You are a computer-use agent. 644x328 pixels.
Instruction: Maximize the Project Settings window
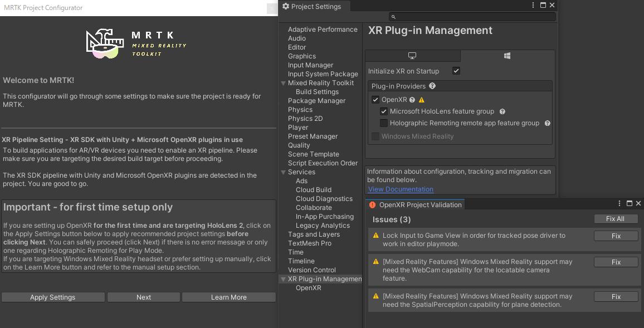pyautogui.click(x=543, y=6)
